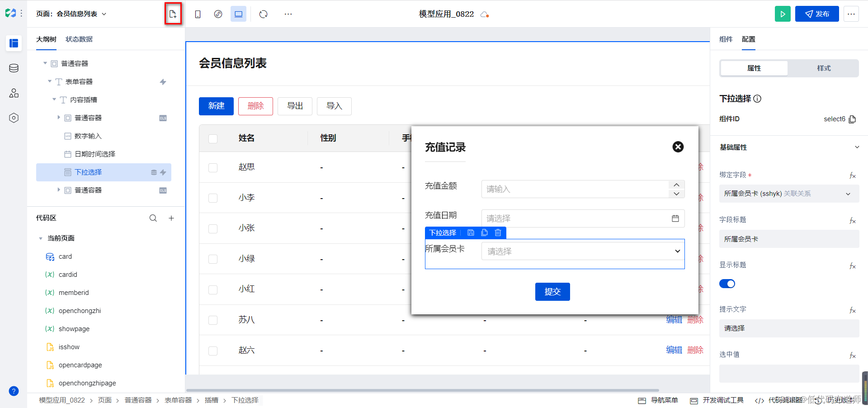Check the select-all checkbox in table header
Image resolution: width=868 pixels, height=408 pixels.
point(213,138)
